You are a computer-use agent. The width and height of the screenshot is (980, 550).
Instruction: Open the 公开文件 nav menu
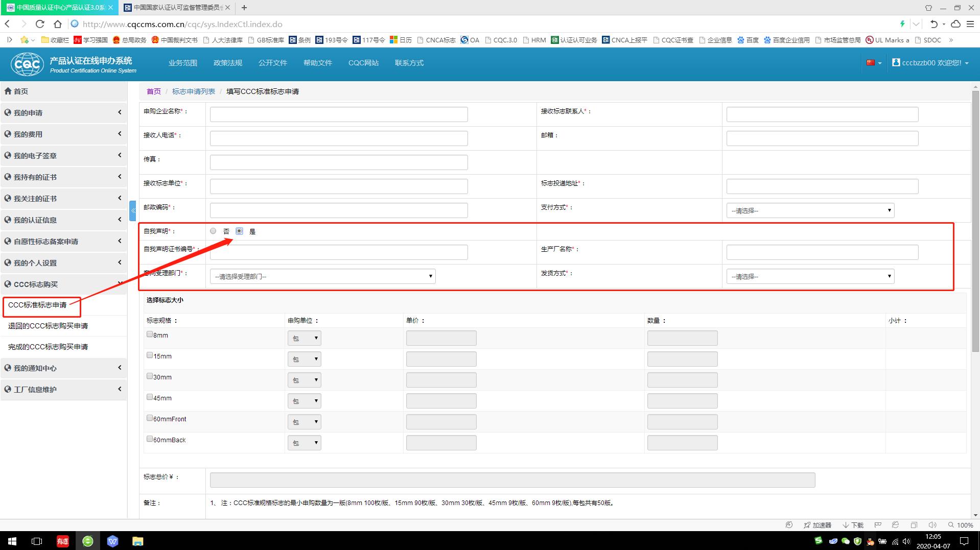[273, 63]
